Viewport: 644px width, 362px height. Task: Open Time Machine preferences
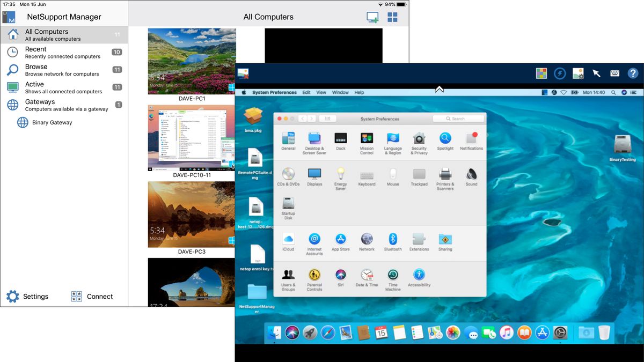tap(392, 275)
